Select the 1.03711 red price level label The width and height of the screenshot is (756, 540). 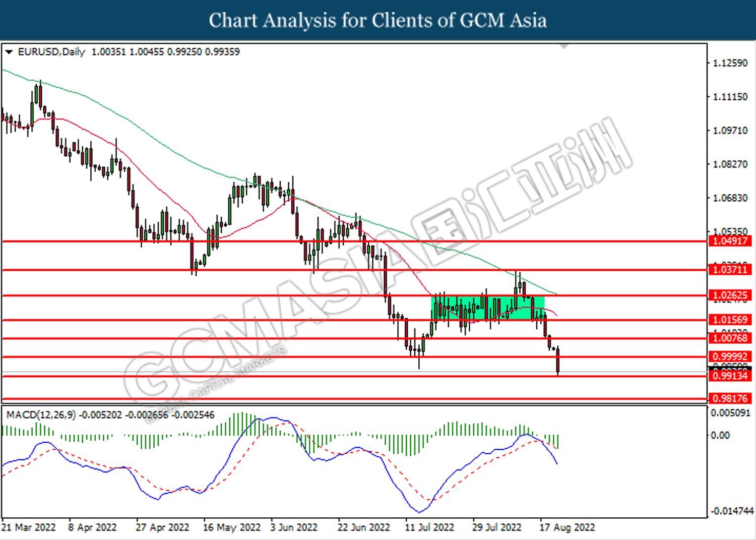click(x=730, y=270)
